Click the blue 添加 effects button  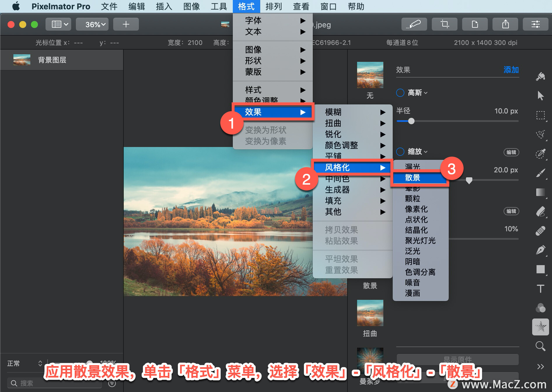pyautogui.click(x=511, y=70)
